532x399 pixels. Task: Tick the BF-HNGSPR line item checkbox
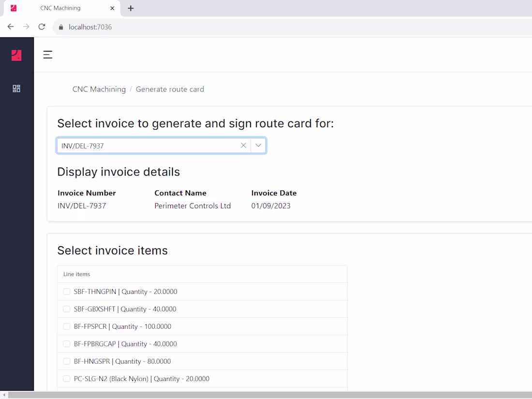(66, 361)
